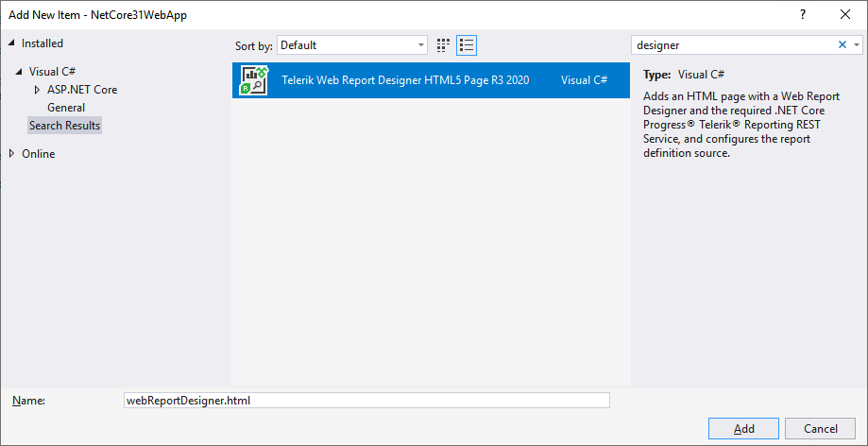The height and width of the screenshot is (446, 868).
Task: Open the Sort by Default dropdown
Action: click(x=352, y=45)
